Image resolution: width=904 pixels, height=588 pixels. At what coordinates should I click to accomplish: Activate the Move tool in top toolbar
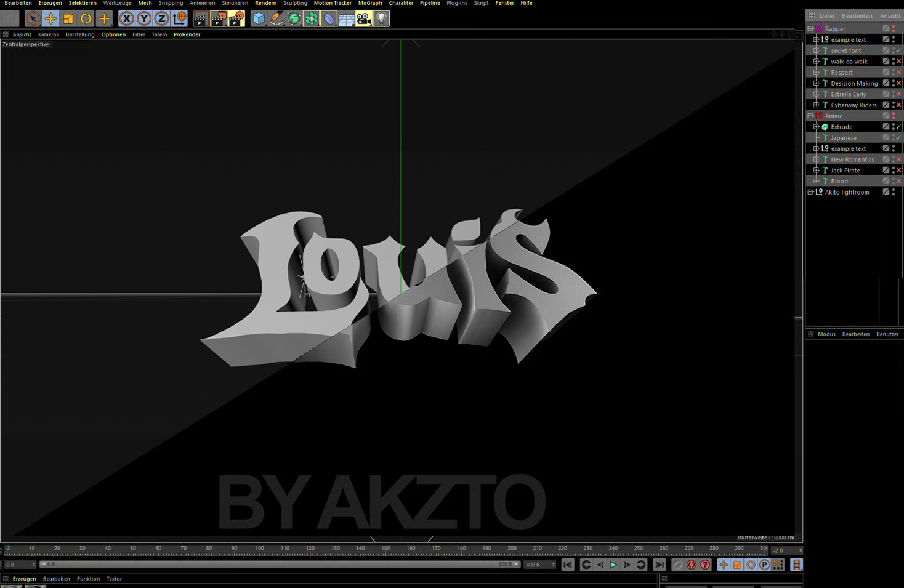50,18
